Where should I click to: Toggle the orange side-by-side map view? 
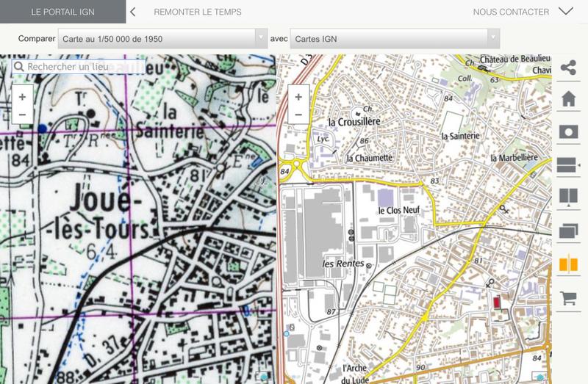567,264
